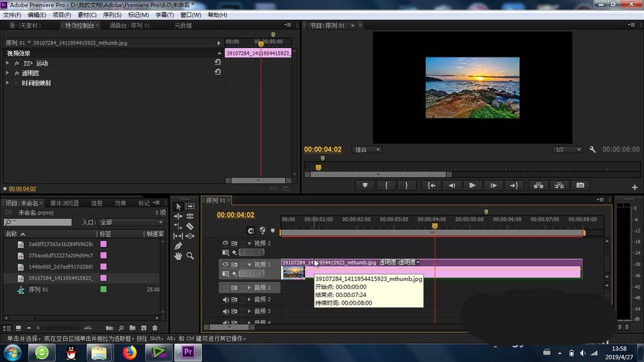Toggle fx switch for 透明度 effect
This screenshot has height=362, width=644.
pos(17,73)
